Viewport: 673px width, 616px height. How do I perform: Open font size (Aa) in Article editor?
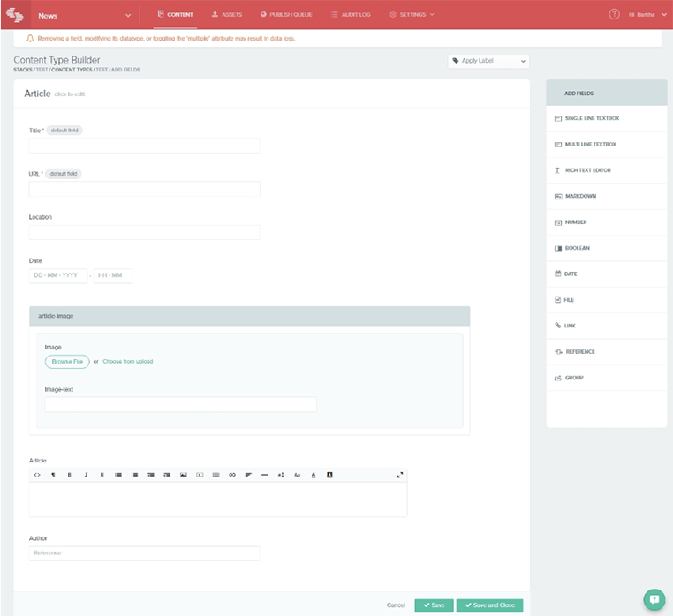click(298, 475)
